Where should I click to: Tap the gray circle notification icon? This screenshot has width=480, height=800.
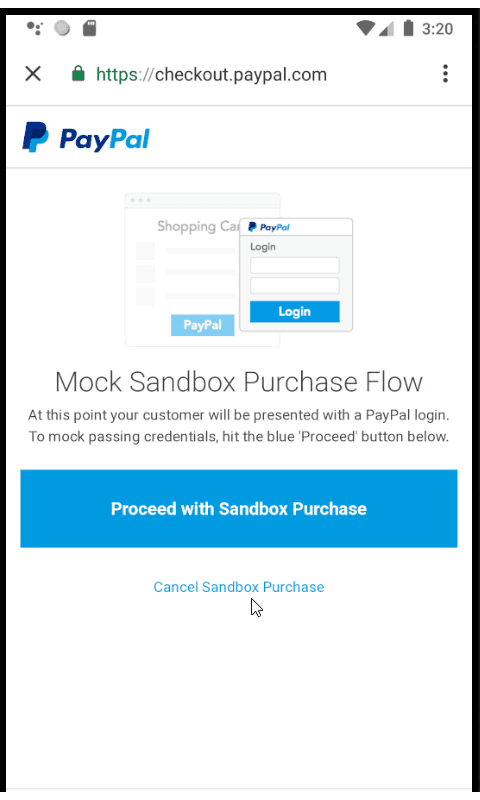point(62,28)
